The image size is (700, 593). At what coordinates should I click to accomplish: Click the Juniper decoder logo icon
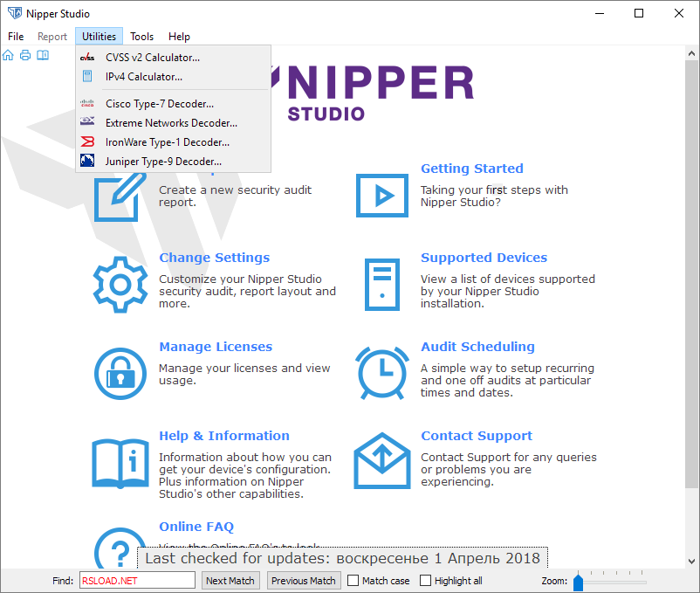click(87, 161)
